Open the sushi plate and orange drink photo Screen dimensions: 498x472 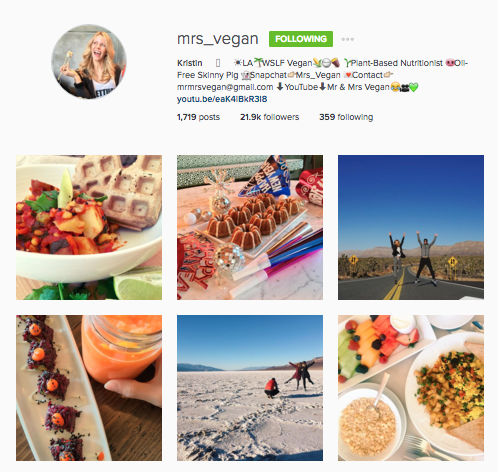click(x=89, y=388)
